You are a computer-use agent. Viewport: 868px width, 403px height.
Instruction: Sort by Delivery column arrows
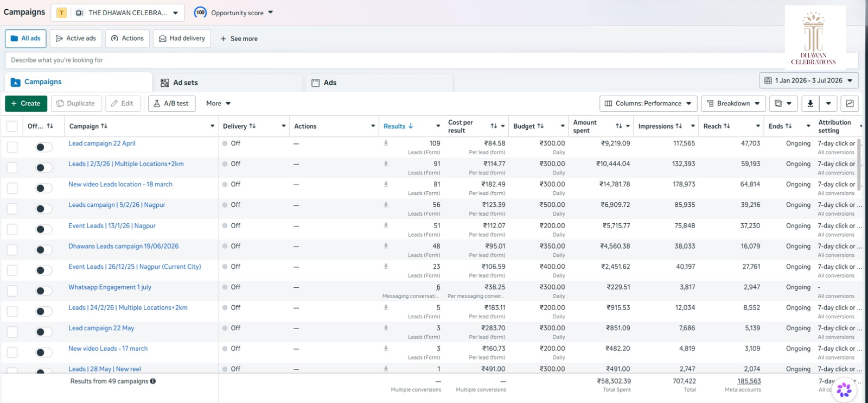point(252,126)
